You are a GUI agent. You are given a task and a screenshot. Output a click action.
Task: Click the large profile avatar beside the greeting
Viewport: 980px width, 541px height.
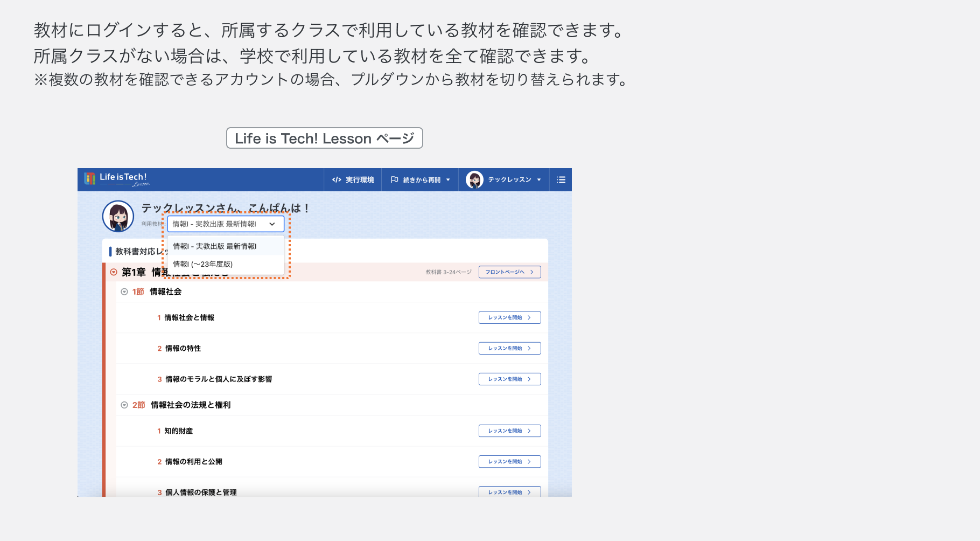(x=118, y=217)
